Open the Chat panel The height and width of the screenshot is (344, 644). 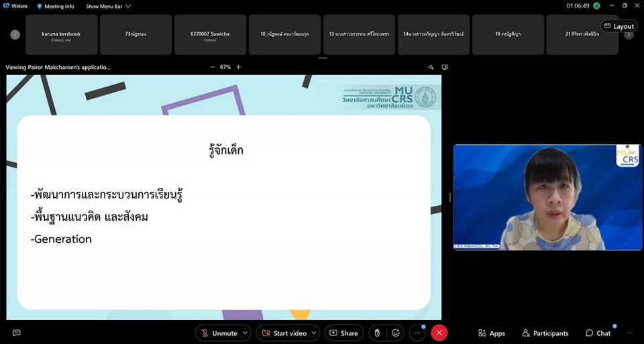[598, 333]
